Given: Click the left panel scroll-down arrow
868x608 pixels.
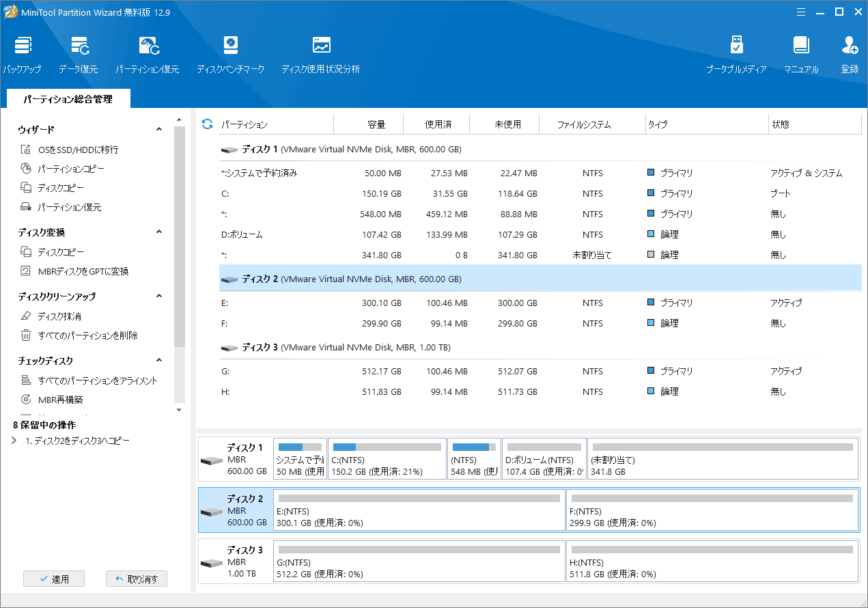Looking at the screenshot, I should pos(180,410).
